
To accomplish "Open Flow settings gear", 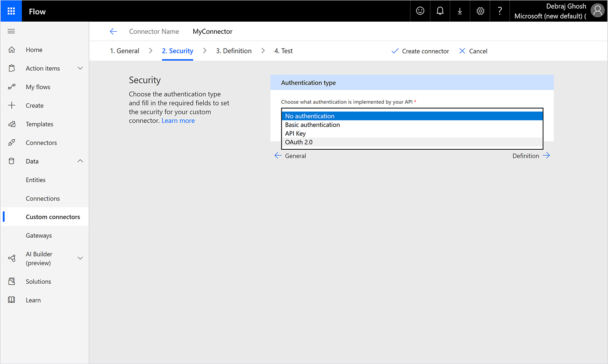I will pos(479,10).
